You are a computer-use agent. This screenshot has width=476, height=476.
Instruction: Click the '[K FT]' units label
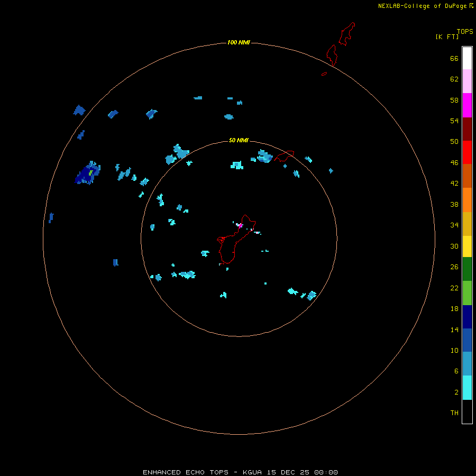[x=447, y=36]
